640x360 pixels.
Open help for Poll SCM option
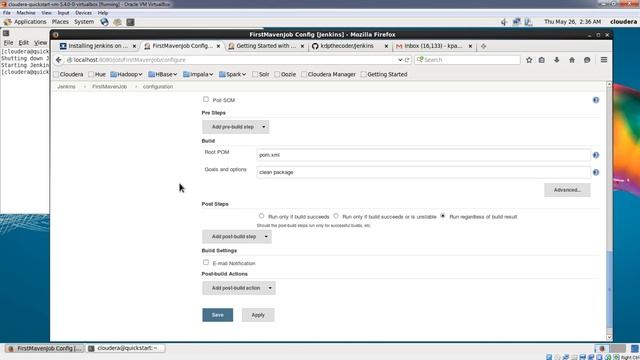(596, 100)
